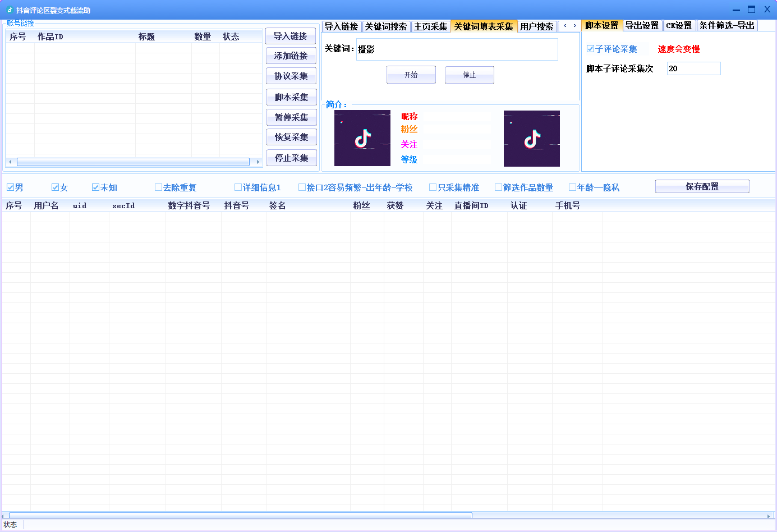Click the left tab scroll arrow

[564, 25]
